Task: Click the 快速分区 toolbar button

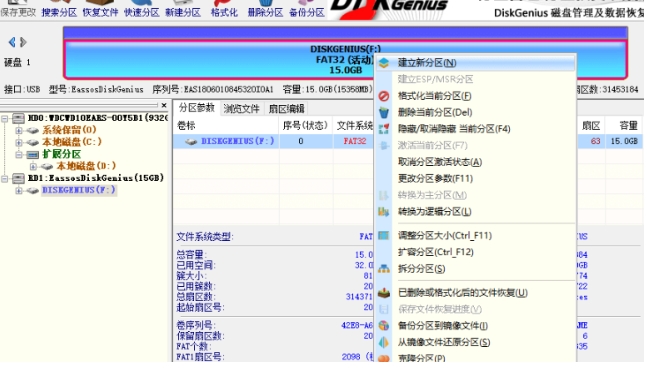Action: 142,13
